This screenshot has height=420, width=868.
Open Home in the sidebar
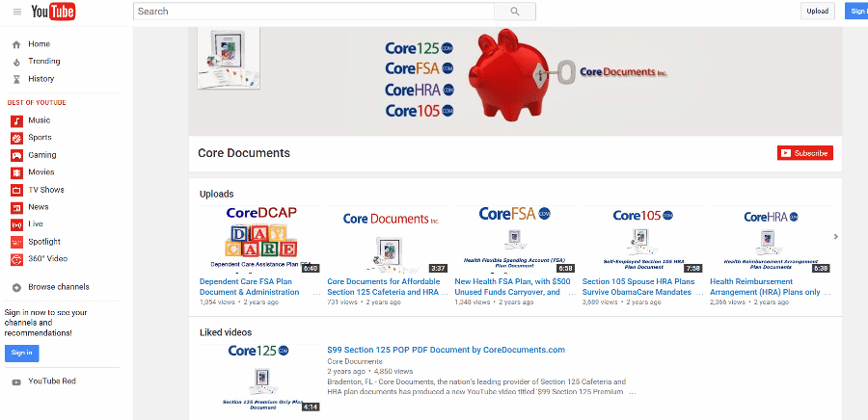[39, 44]
